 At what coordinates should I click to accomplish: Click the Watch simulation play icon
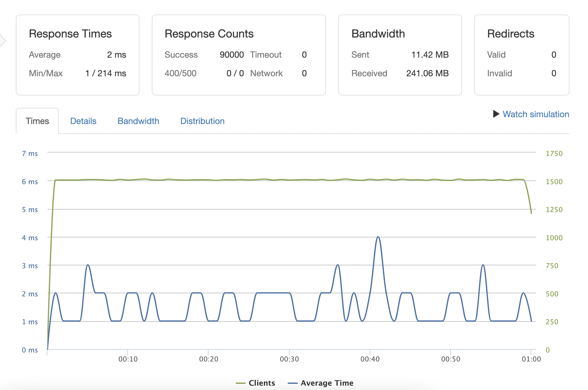[x=496, y=114]
